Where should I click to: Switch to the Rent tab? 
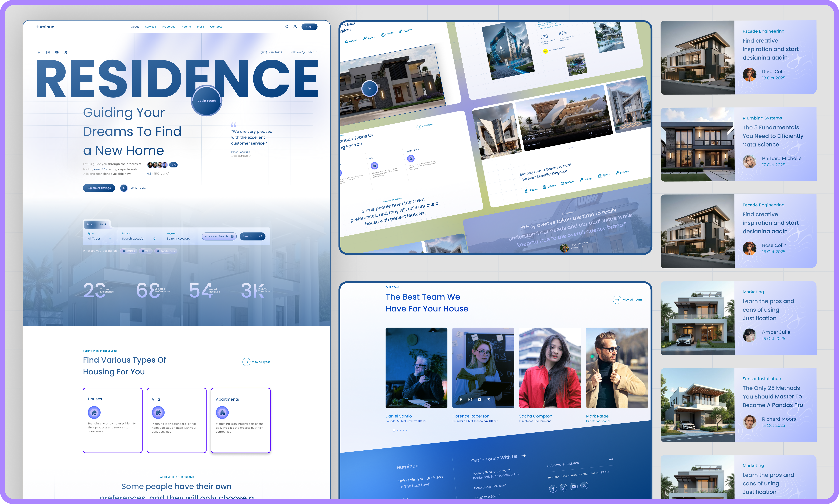(103, 224)
